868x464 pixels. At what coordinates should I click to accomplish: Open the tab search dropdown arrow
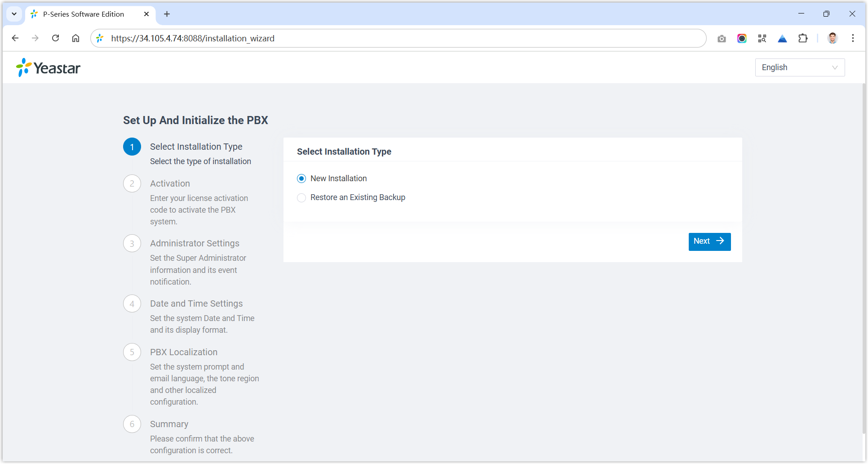tap(14, 14)
